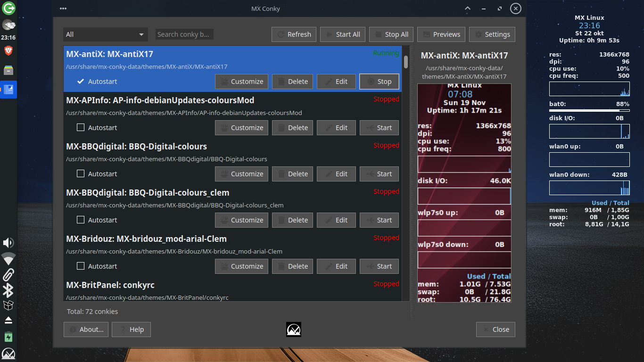Select 'MX-Bridouz: MX-bridouz_mod-arial-Clem' row title
The width and height of the screenshot is (644, 362).
tap(147, 239)
